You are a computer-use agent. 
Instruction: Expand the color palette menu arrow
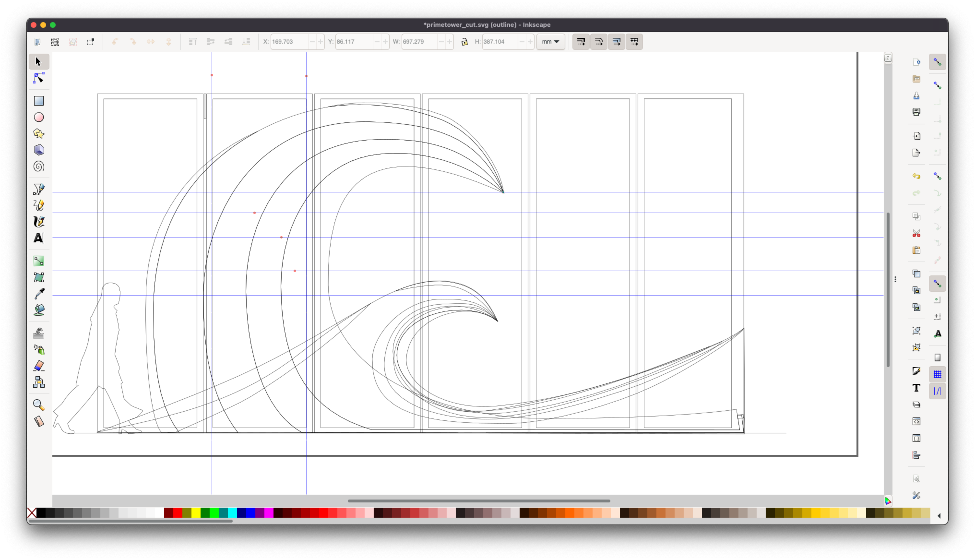[939, 516]
